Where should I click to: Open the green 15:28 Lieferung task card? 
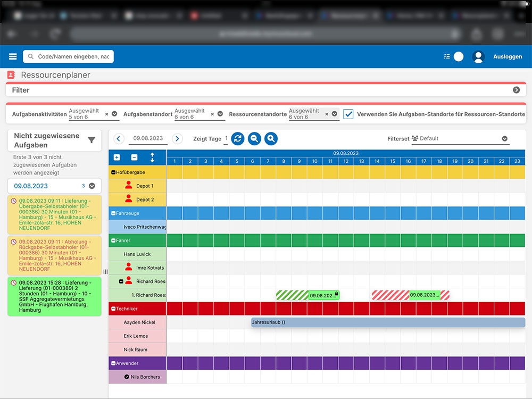coord(55,296)
